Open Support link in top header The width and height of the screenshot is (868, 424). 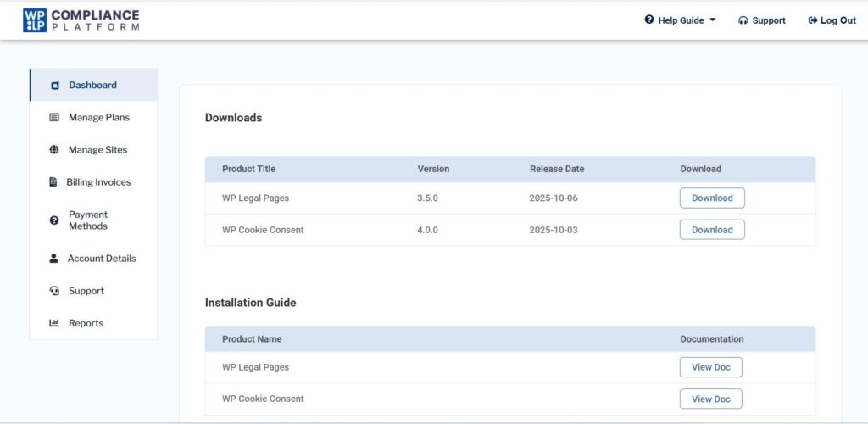tap(762, 20)
